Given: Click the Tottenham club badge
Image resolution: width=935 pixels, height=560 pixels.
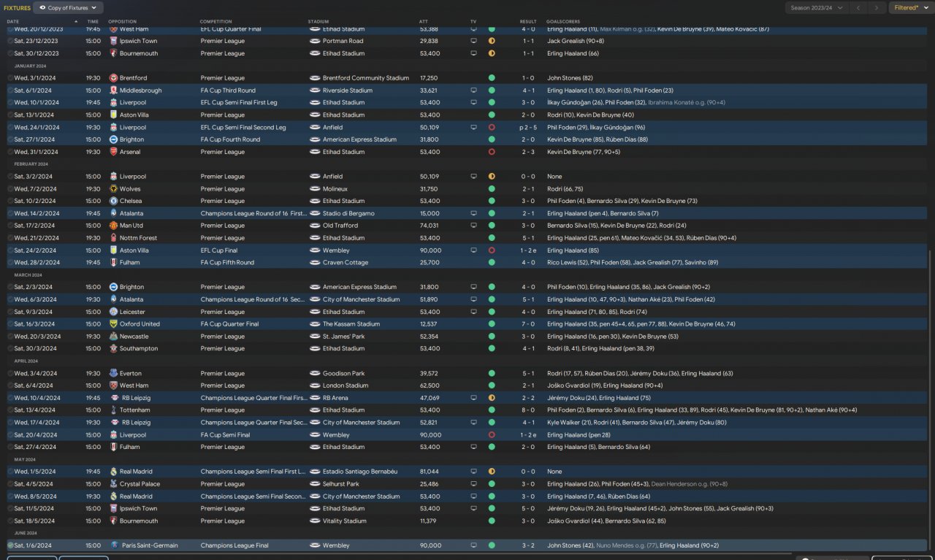Looking at the screenshot, I should [113, 410].
